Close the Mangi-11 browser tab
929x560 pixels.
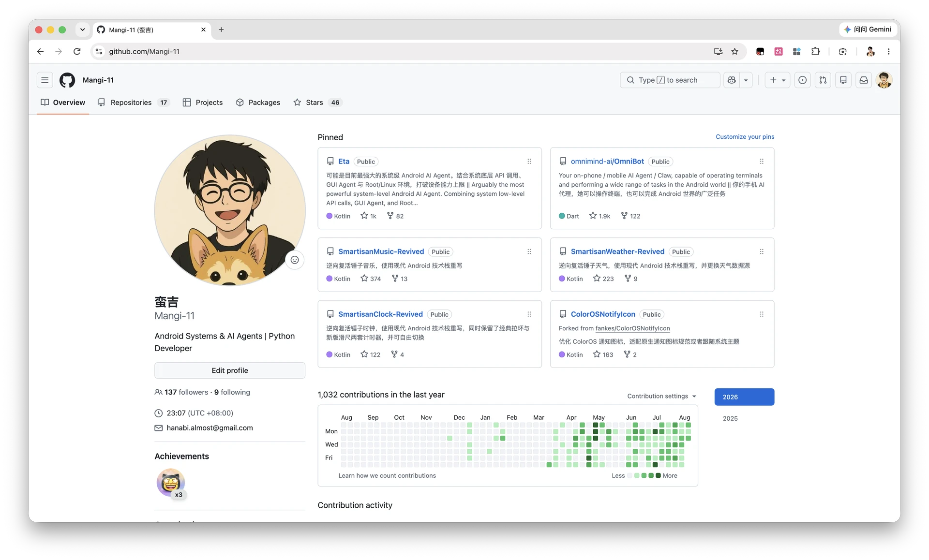tap(203, 29)
